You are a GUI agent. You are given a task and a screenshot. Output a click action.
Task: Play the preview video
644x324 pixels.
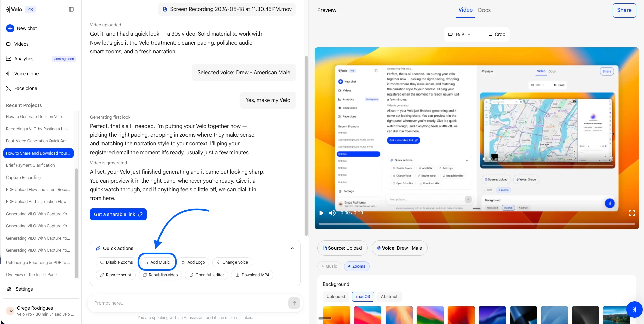[x=322, y=213]
